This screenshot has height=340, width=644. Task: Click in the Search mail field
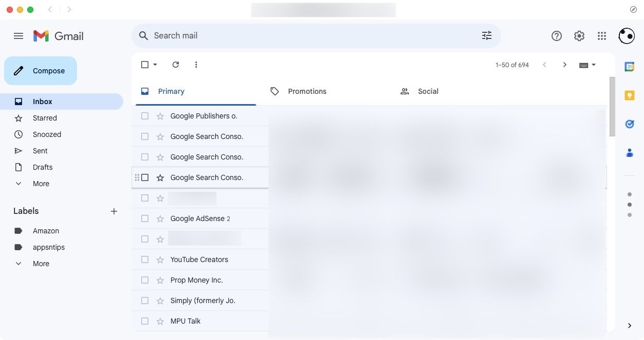(x=308, y=35)
